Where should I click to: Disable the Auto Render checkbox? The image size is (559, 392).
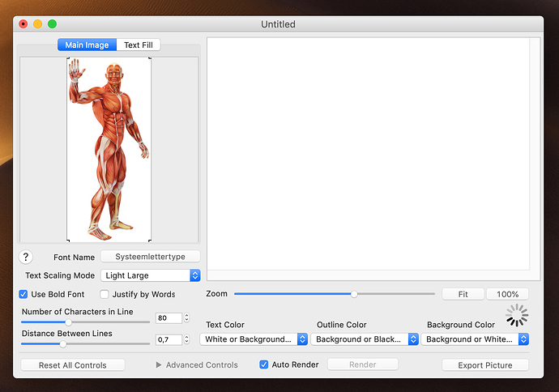pyautogui.click(x=263, y=364)
